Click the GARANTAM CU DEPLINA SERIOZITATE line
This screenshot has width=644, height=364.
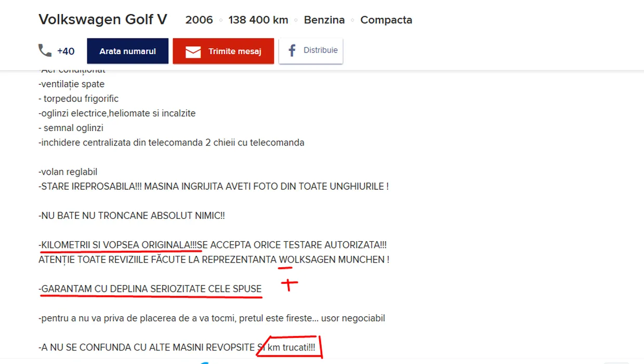(x=150, y=289)
